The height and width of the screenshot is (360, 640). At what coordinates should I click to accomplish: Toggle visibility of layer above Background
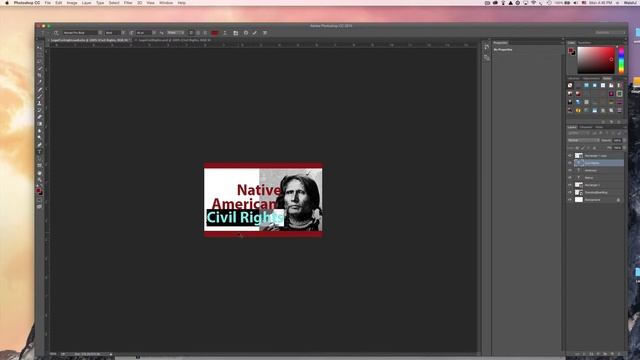click(x=570, y=192)
